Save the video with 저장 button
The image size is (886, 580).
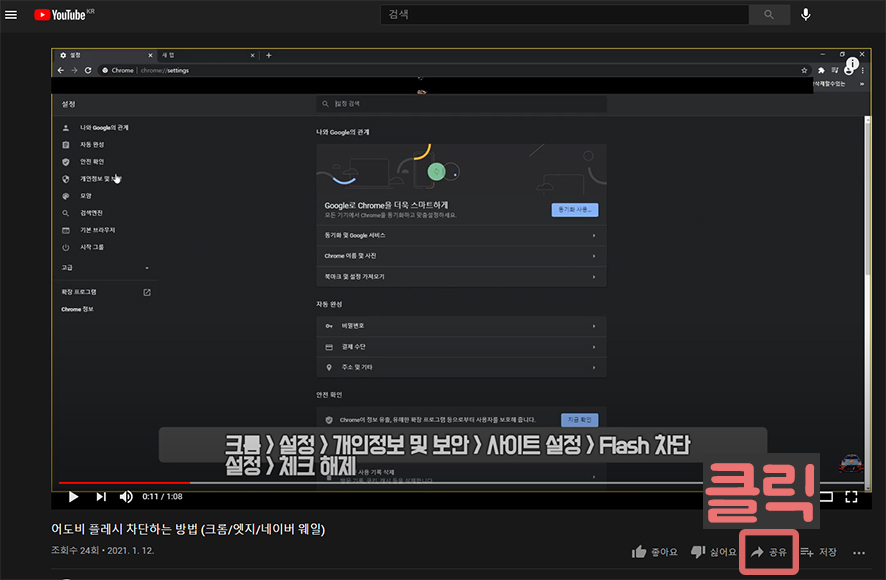coord(818,552)
